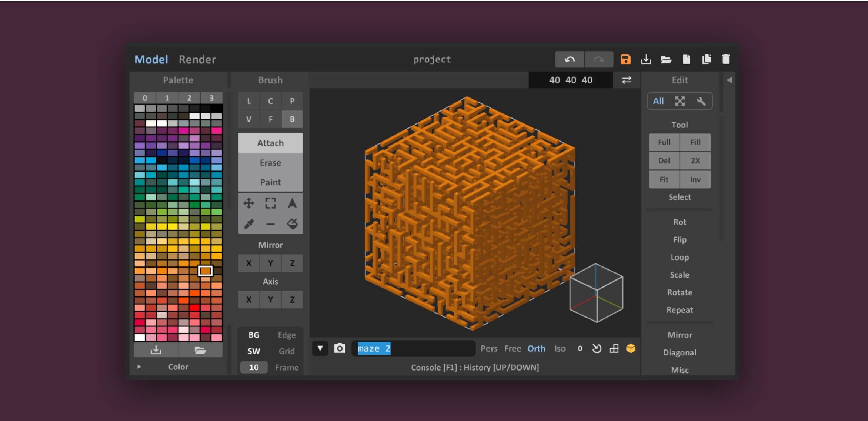
Task: Toggle the ground grid view icon
Action: point(614,348)
